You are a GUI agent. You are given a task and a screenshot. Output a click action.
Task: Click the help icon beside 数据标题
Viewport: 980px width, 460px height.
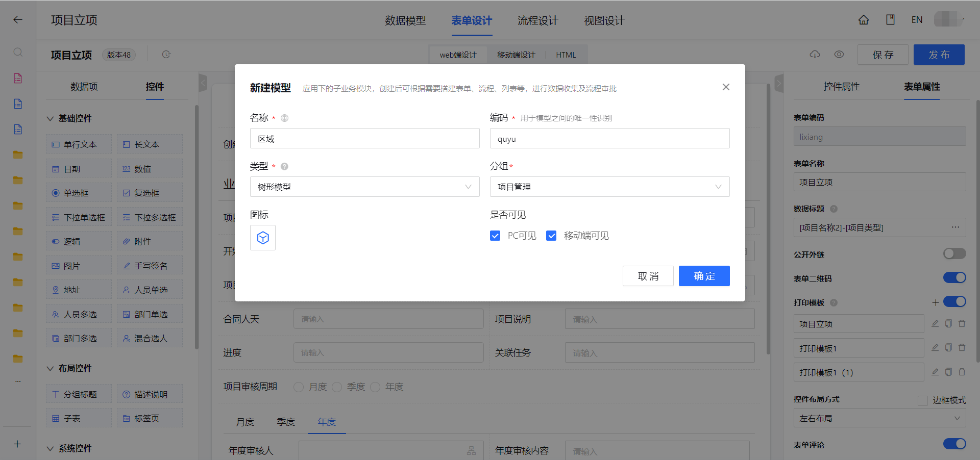tap(834, 209)
